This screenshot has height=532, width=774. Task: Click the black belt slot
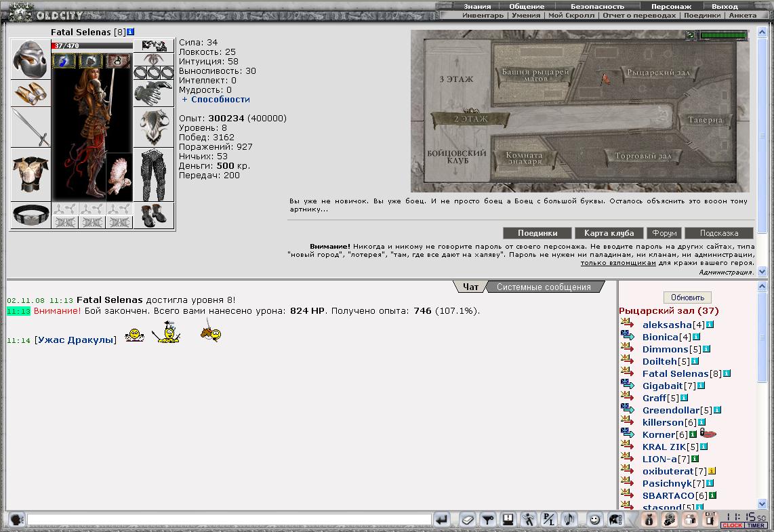30,215
